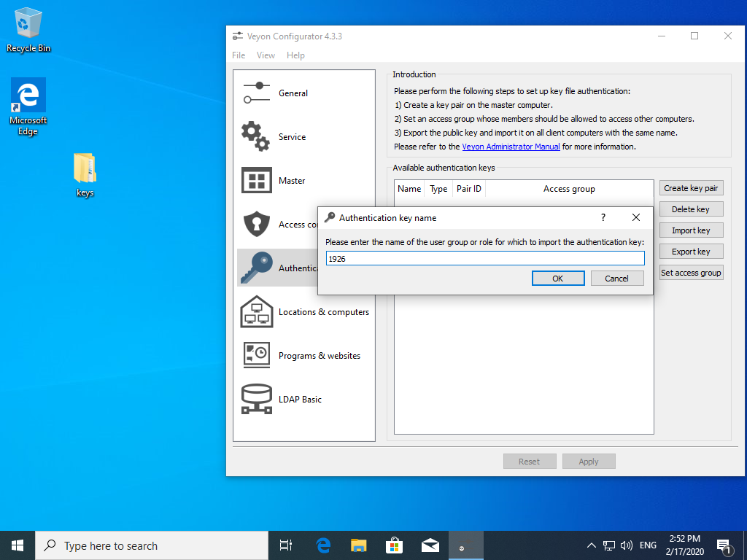Select the General label in sidebar

click(x=293, y=93)
